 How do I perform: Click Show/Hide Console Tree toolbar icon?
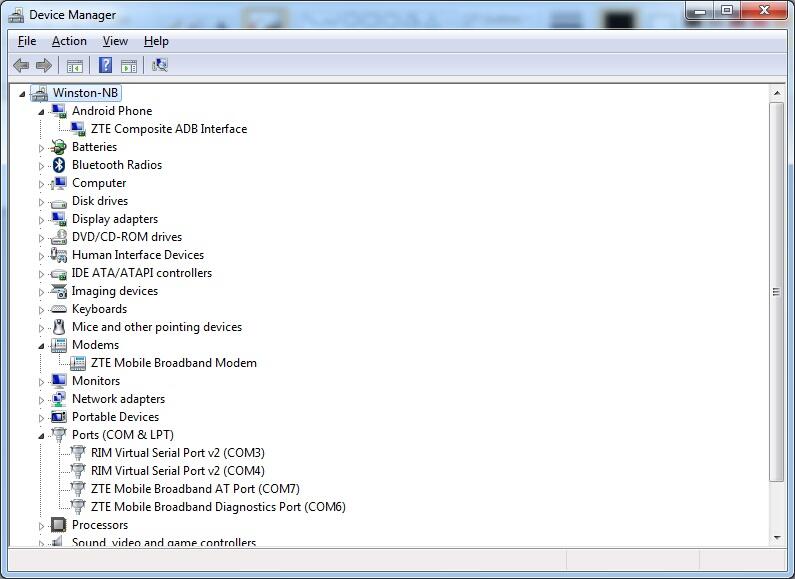[75, 66]
